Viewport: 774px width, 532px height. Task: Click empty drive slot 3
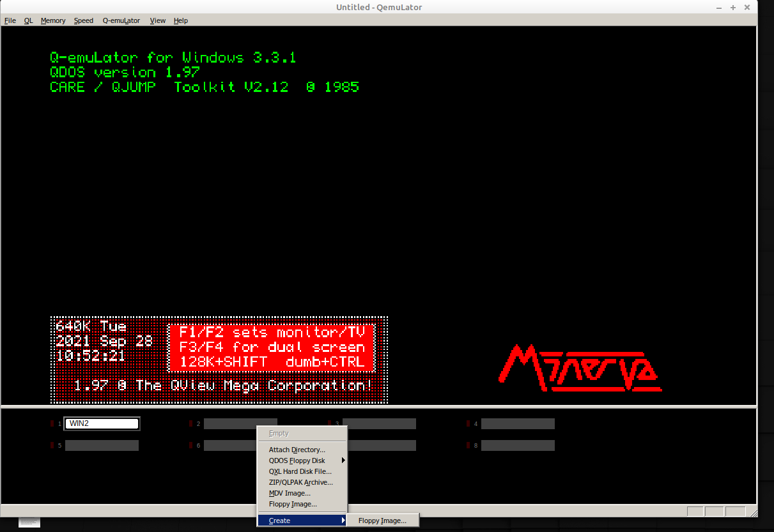379,423
